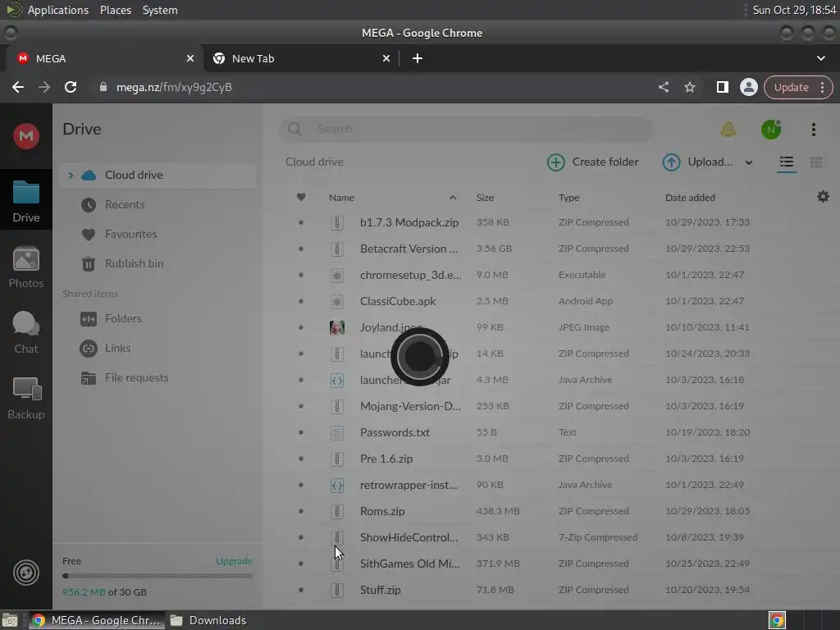This screenshot has width=840, height=630.
Task: Open the Places menu
Action: (x=115, y=10)
